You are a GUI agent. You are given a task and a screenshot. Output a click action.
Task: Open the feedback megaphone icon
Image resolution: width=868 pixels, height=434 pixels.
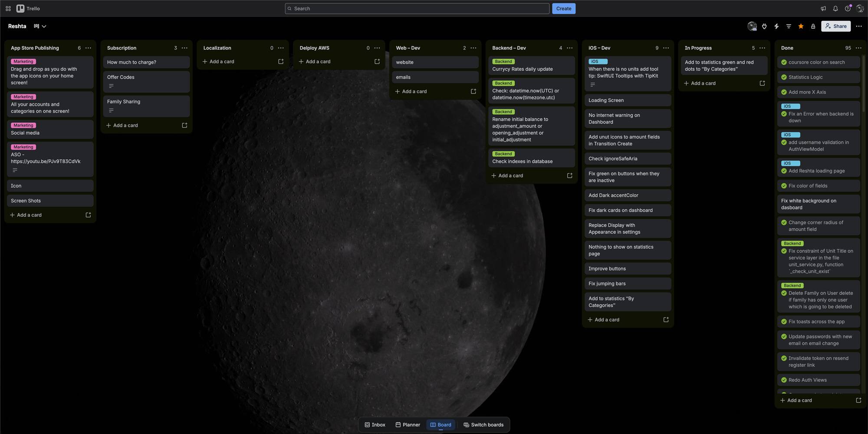point(823,9)
